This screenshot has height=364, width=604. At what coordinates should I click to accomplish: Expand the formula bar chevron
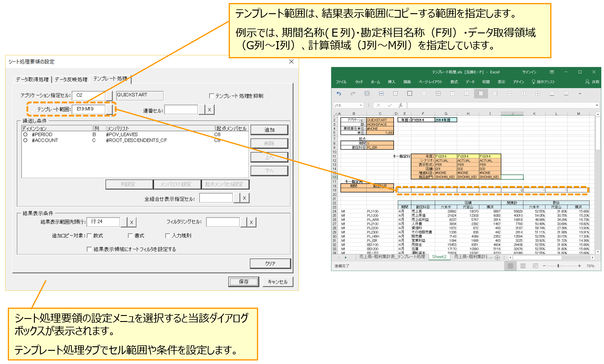click(597, 105)
